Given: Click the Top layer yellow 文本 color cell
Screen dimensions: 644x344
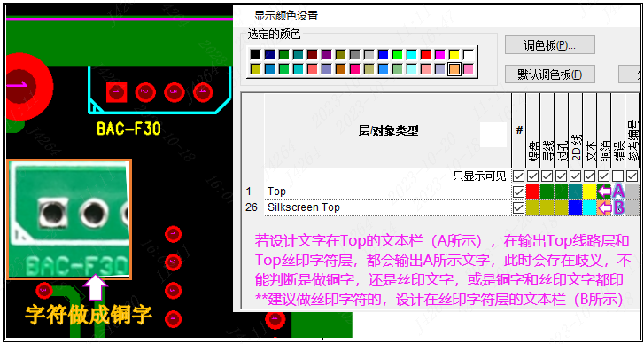Looking at the screenshot, I should [589, 192].
